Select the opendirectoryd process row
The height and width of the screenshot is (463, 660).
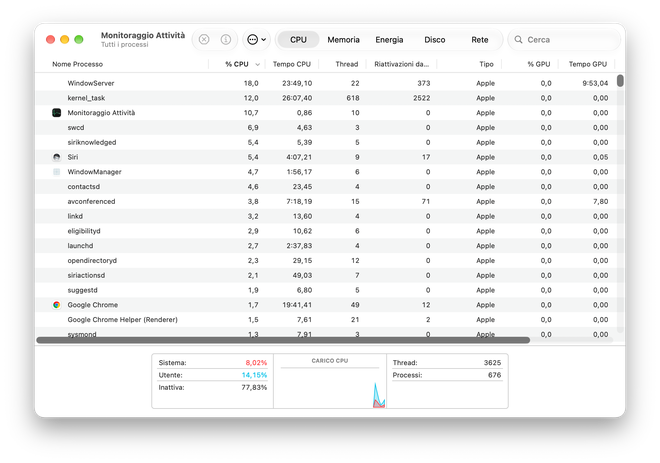[326, 261]
